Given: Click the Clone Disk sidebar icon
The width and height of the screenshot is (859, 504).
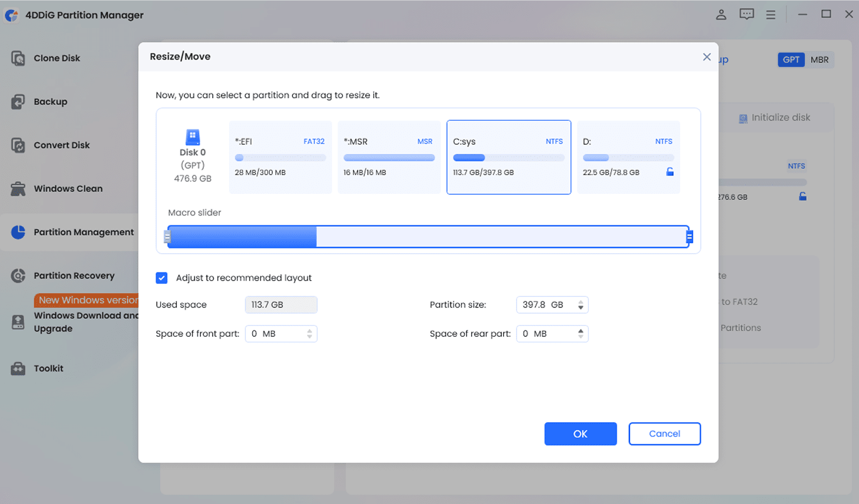Looking at the screenshot, I should tap(18, 58).
